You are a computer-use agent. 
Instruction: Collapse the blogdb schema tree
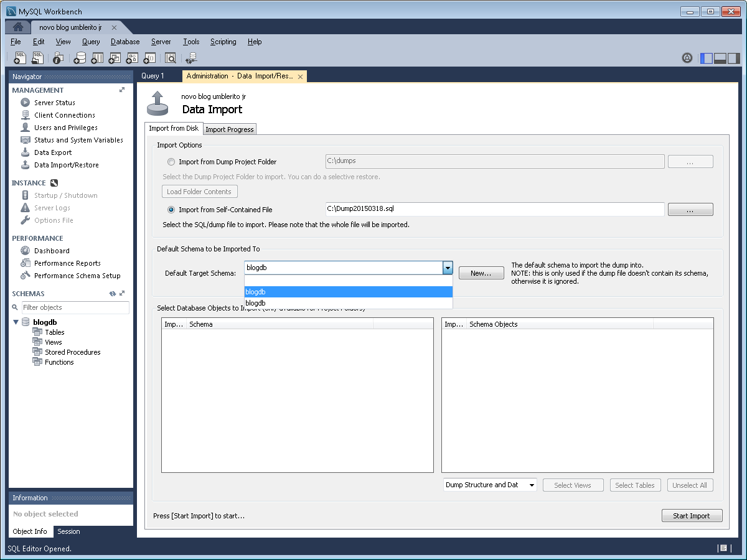tap(16, 322)
